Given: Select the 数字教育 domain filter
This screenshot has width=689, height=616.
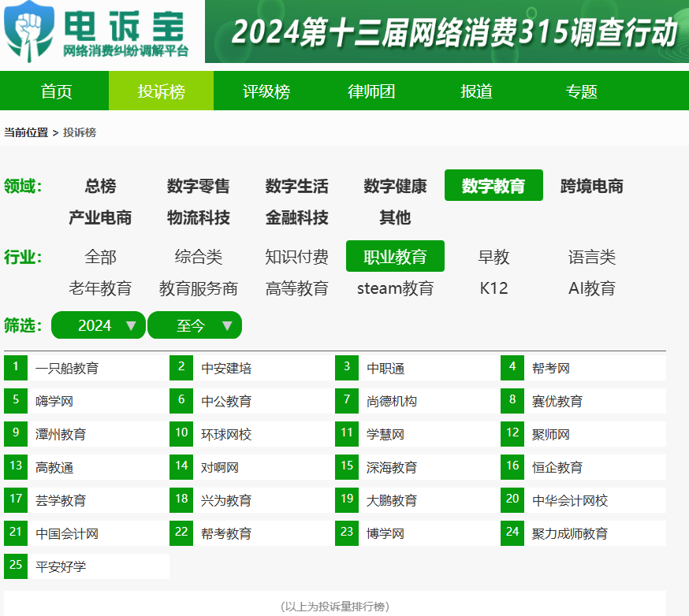Looking at the screenshot, I should click(x=493, y=185).
